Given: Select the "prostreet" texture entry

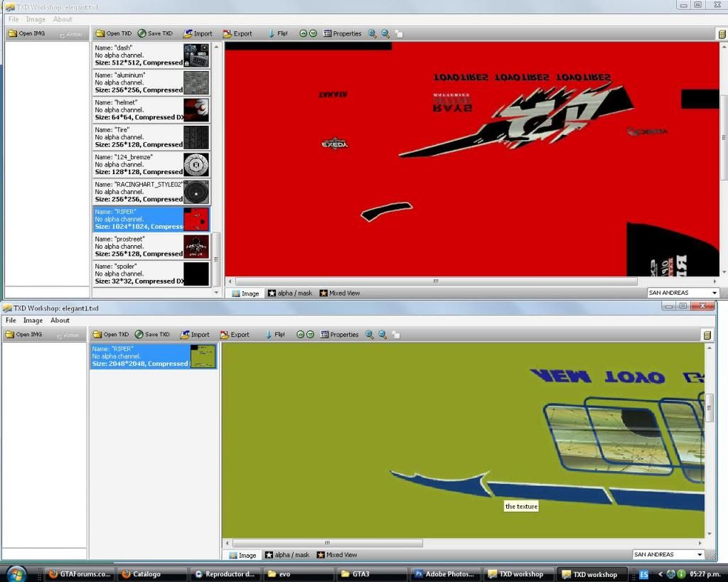Looking at the screenshot, I should [x=151, y=247].
